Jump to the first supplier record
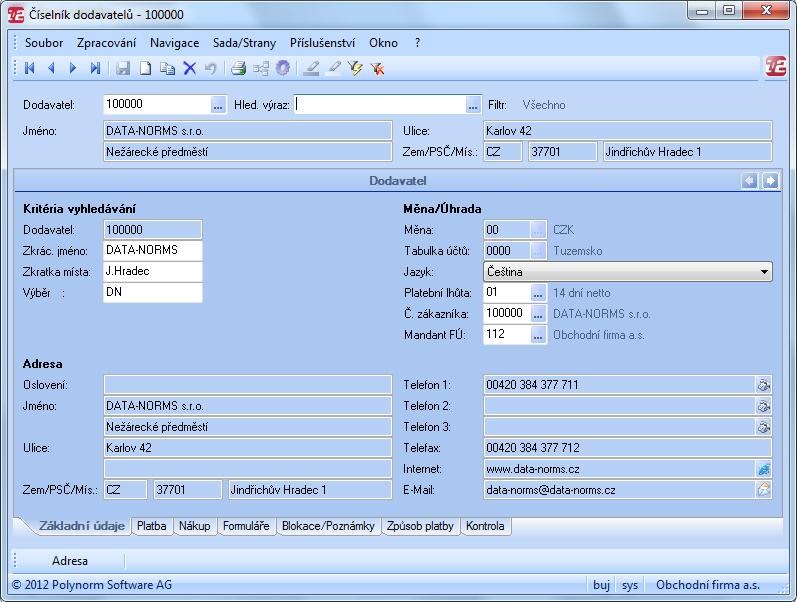Screen dimensions: 797x602 point(29,68)
